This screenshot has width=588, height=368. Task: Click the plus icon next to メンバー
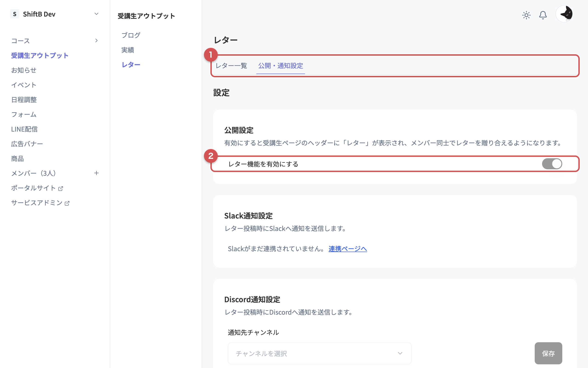(96, 173)
